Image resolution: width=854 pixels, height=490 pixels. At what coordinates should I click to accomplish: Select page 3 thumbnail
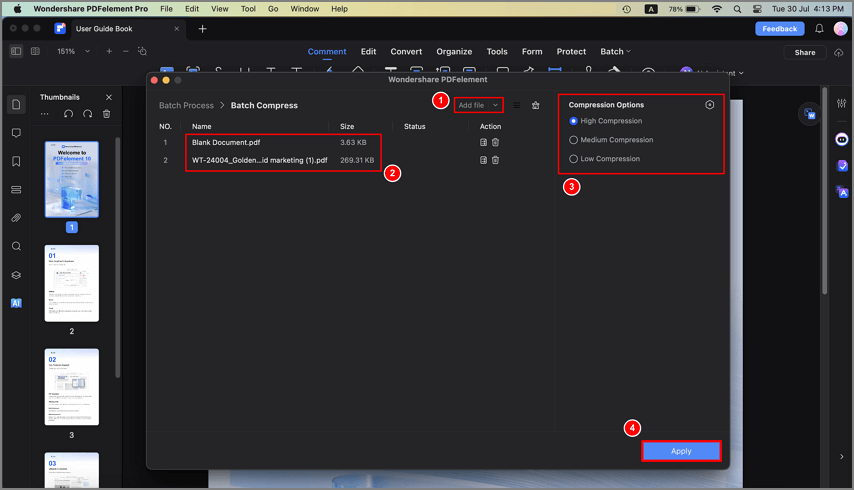pyautogui.click(x=72, y=387)
